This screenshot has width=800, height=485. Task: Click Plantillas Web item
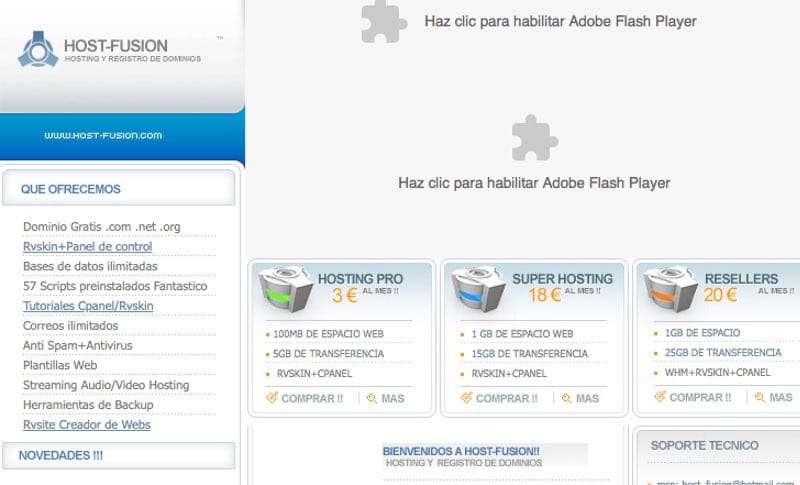[60, 366]
